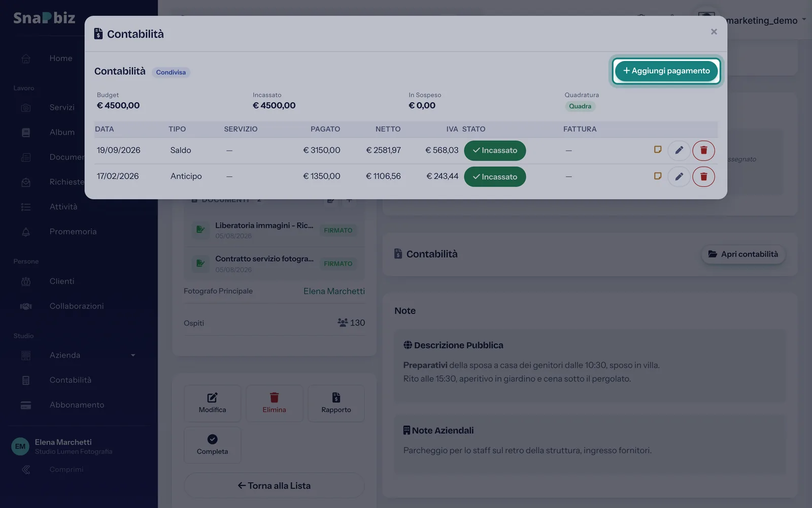Image resolution: width=812 pixels, height=508 pixels.
Task: Click the Quadra status badge
Action: point(580,106)
